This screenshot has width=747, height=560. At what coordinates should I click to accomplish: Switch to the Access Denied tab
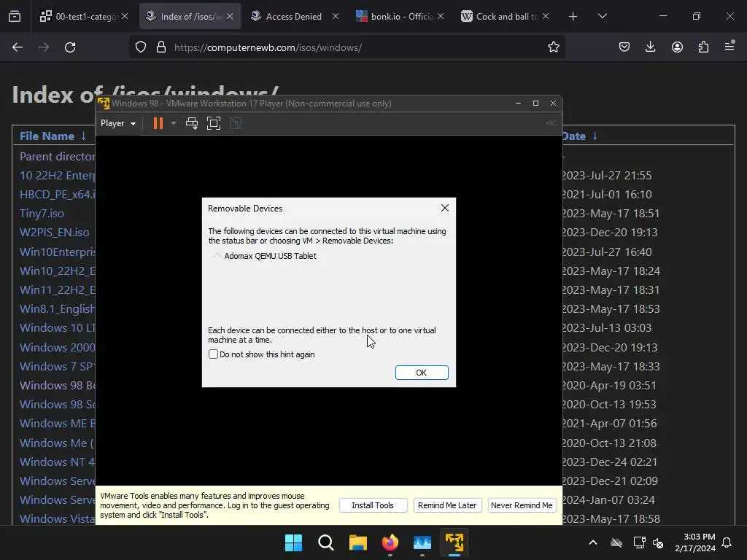[x=293, y=16]
